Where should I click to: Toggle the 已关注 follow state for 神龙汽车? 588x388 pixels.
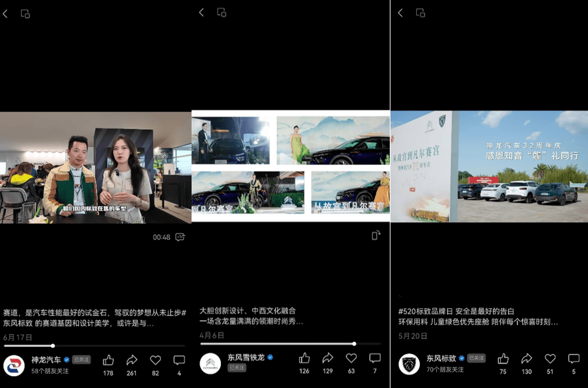pos(81,359)
